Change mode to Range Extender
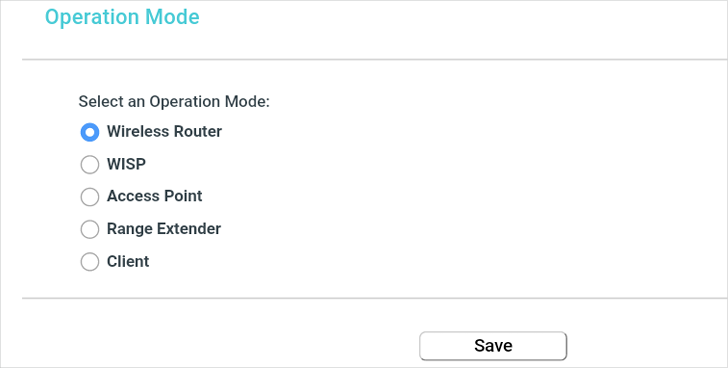 point(90,229)
